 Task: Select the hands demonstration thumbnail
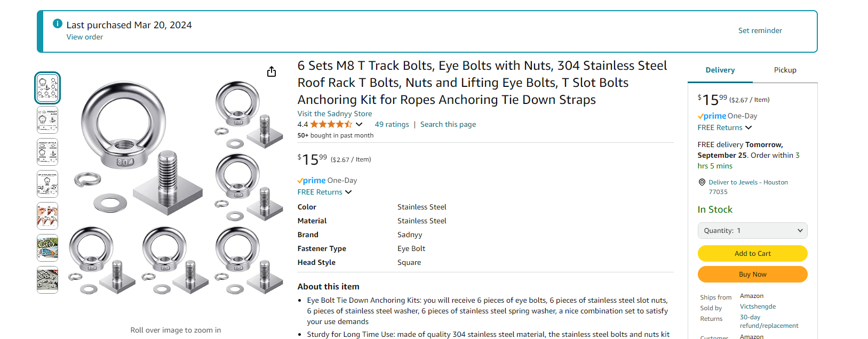(47, 216)
